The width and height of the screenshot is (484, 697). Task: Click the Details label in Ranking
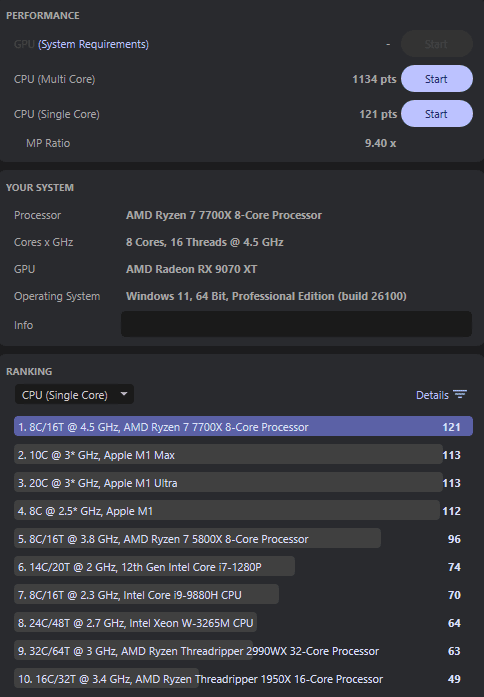coord(432,395)
